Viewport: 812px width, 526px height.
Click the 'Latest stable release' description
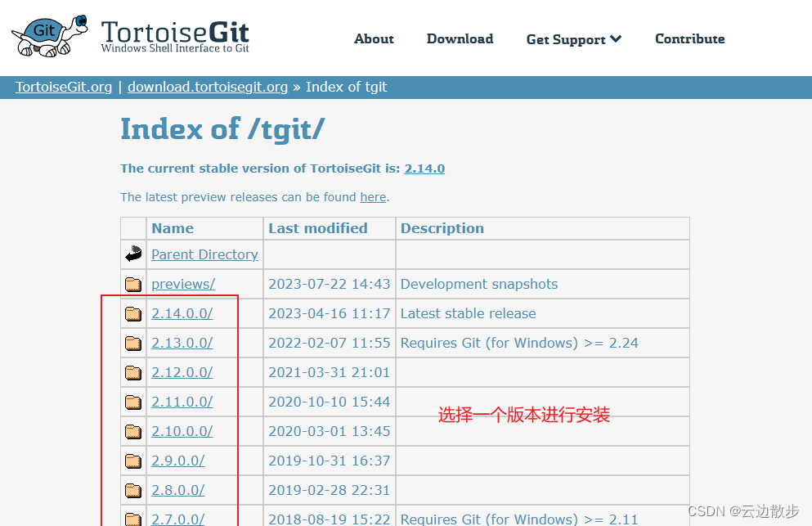tap(468, 313)
